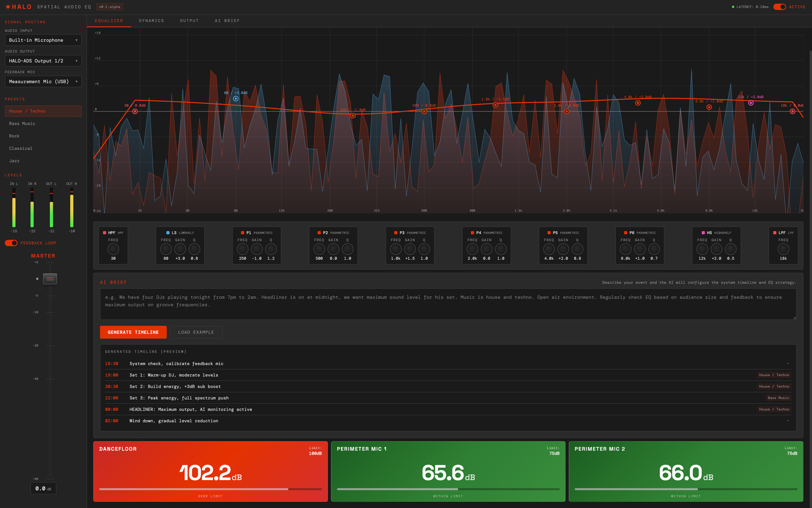Switch to the Dynamics tab

point(151,21)
